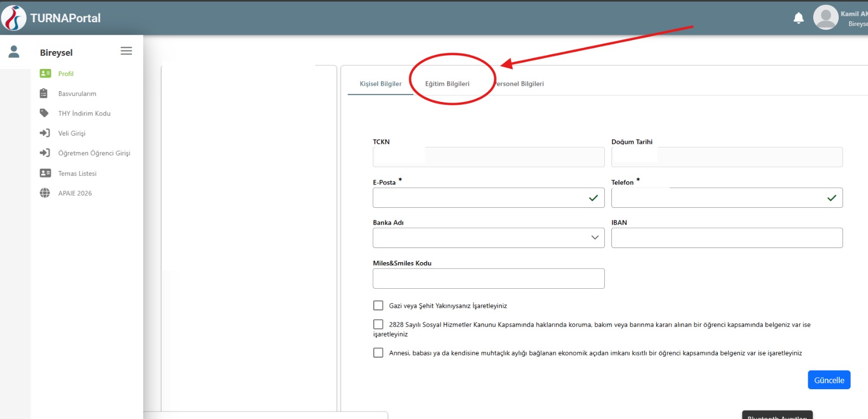Viewport: 868px width, 419px height.
Task: Open the Veli Girişi link
Action: tap(72, 133)
